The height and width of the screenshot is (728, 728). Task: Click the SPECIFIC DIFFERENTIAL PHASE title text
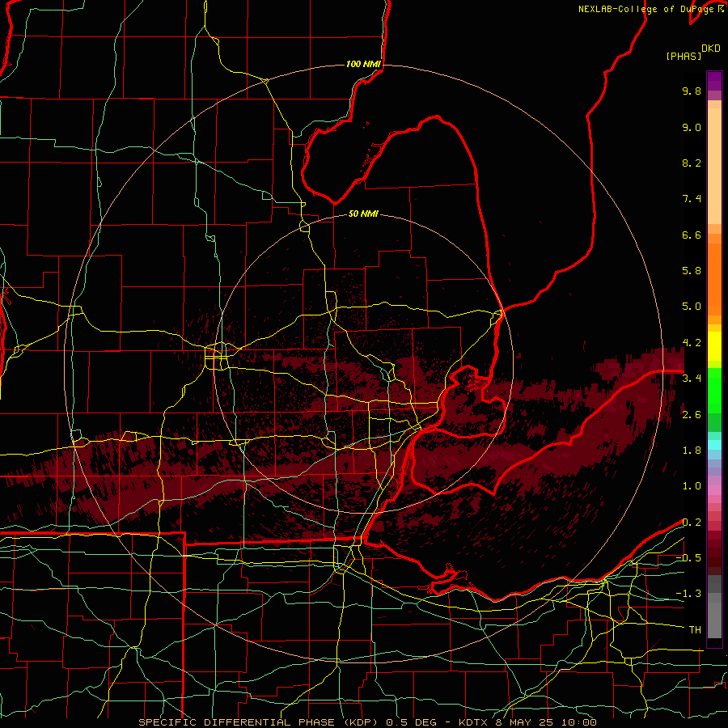click(237, 722)
